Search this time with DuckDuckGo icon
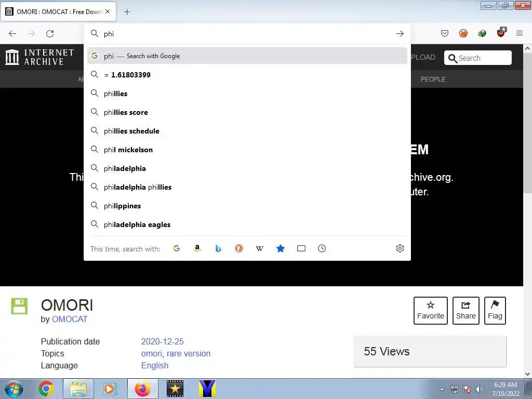The height and width of the screenshot is (399, 532). click(239, 248)
